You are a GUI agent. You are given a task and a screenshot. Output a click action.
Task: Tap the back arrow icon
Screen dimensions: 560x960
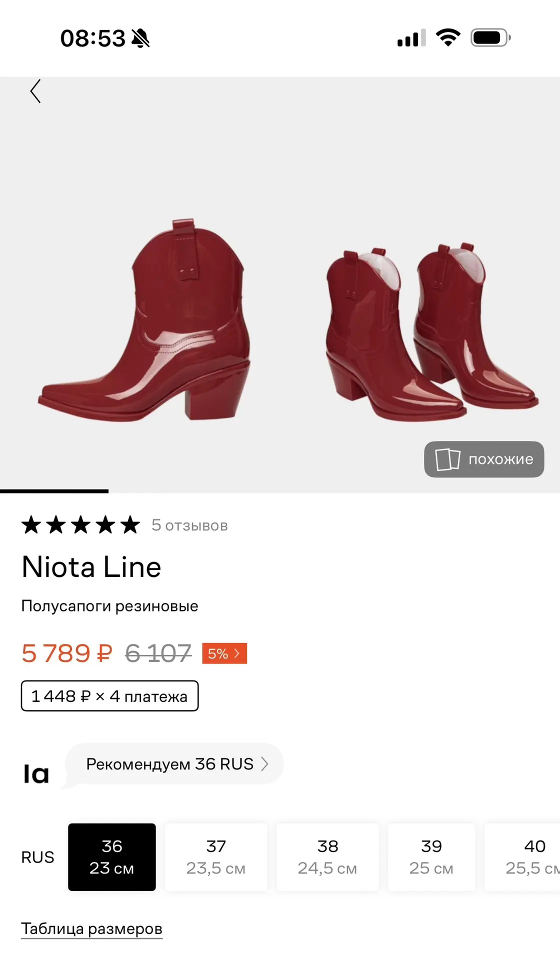(35, 91)
